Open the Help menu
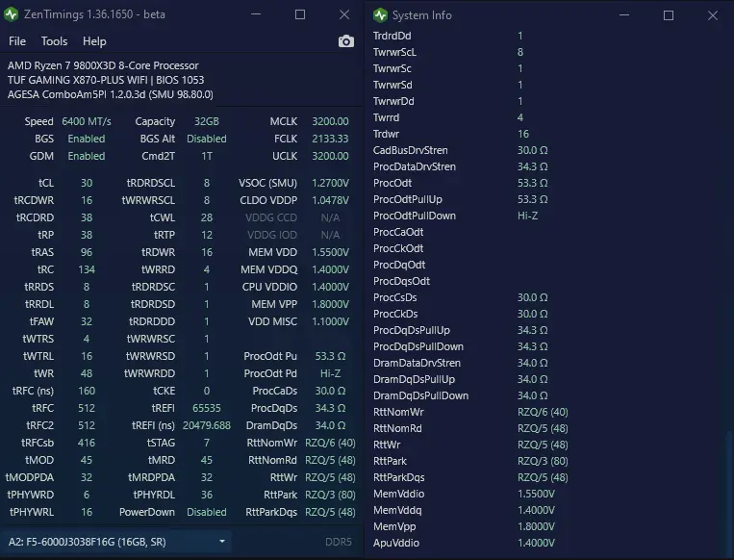 tap(94, 41)
